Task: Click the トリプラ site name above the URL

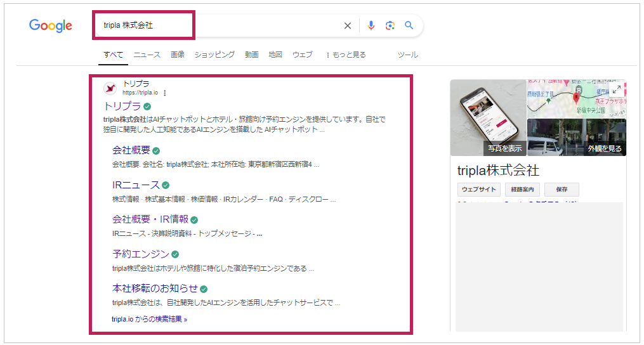Action: (x=136, y=84)
